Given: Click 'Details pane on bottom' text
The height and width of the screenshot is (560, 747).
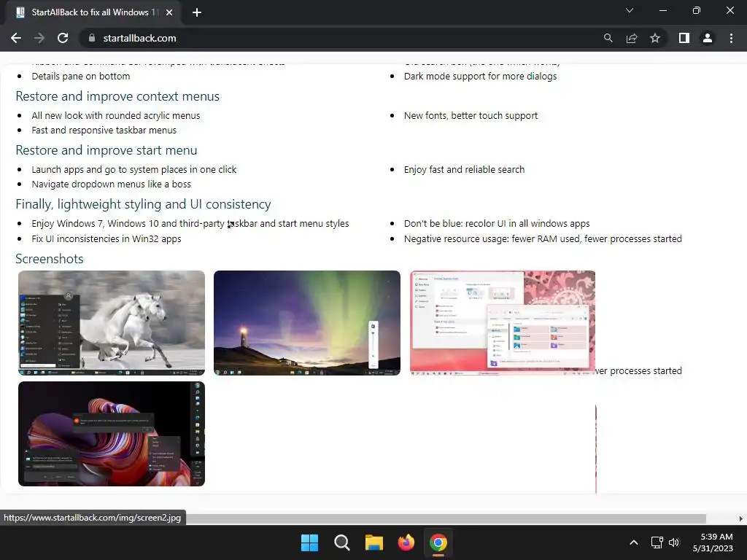Looking at the screenshot, I should tap(80, 76).
